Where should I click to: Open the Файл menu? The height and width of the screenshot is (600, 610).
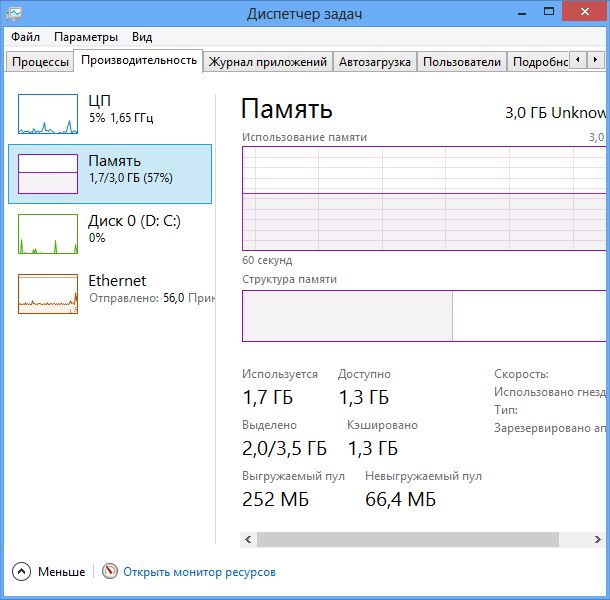25,37
